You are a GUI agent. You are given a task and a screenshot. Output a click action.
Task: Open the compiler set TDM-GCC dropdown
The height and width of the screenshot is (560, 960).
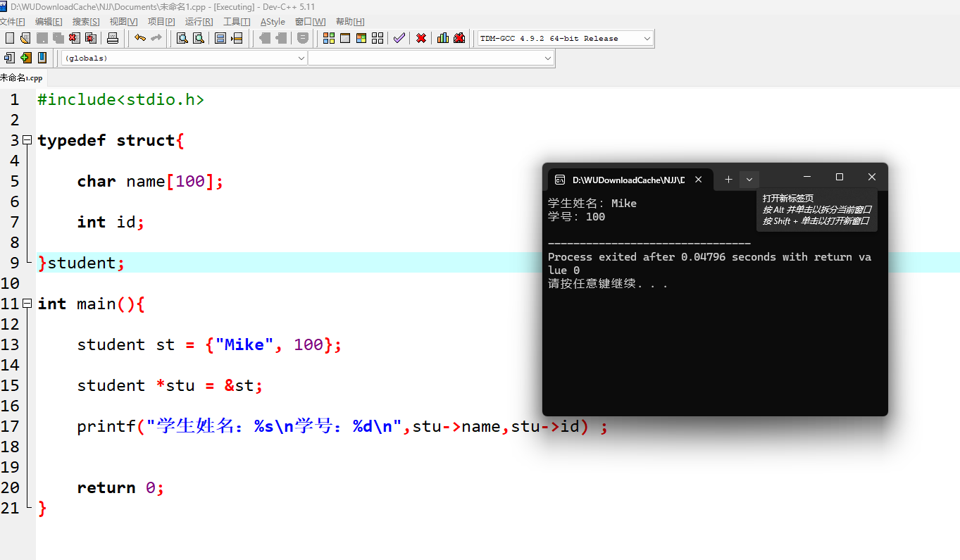click(x=566, y=39)
